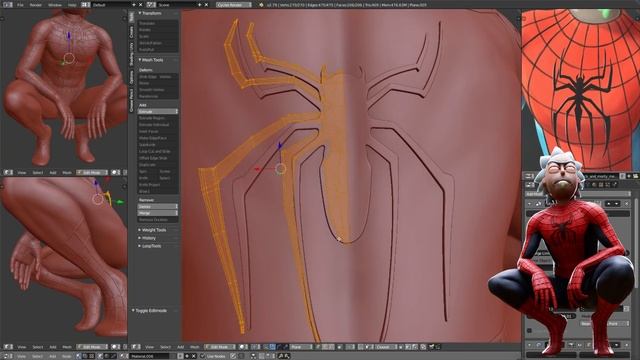640x360 pixels.
Task: Open the Node menu in the node editor header
Action: pyautogui.click(x=67, y=356)
